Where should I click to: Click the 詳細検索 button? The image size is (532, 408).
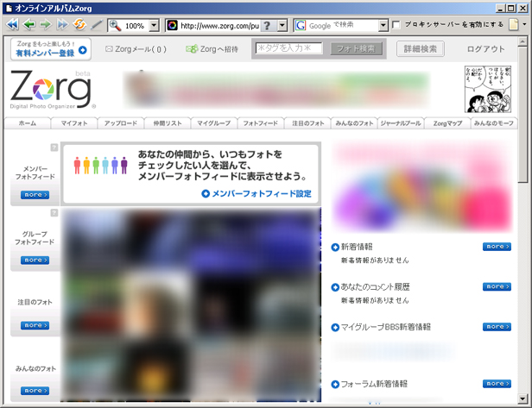421,49
